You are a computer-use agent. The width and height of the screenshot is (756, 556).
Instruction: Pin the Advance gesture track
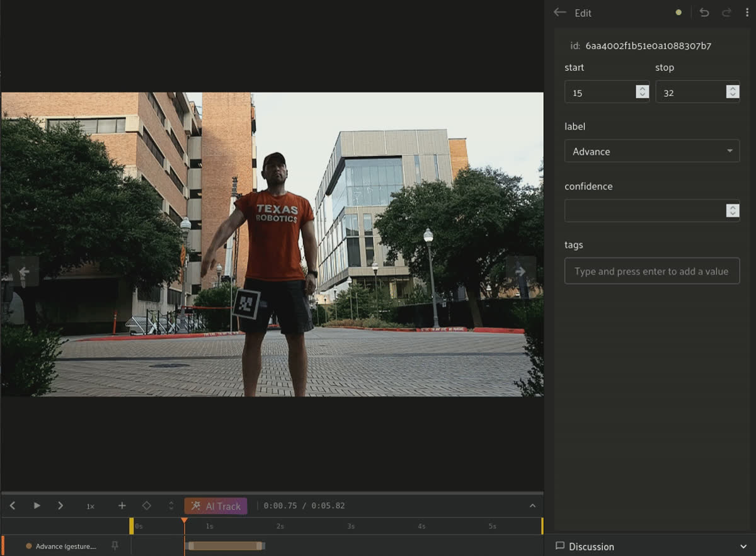click(115, 546)
